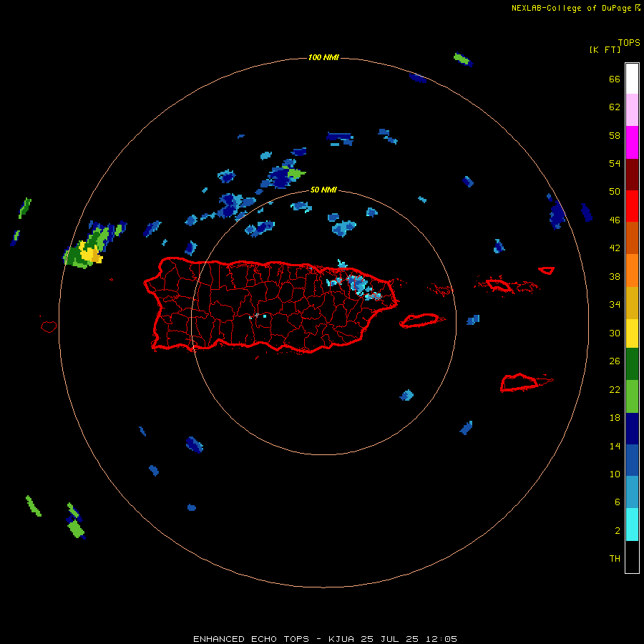Select the magenta legend swatch
This screenshot has height=644, width=644.
(632, 142)
